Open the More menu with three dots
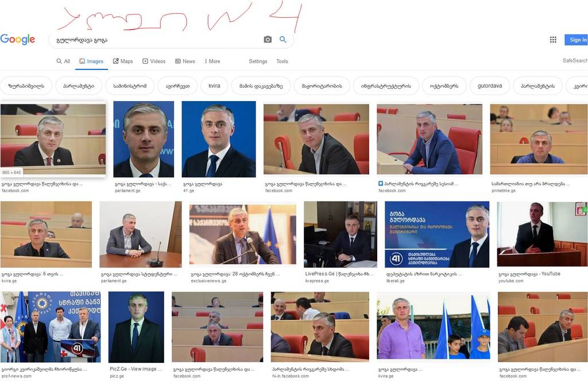 click(212, 61)
